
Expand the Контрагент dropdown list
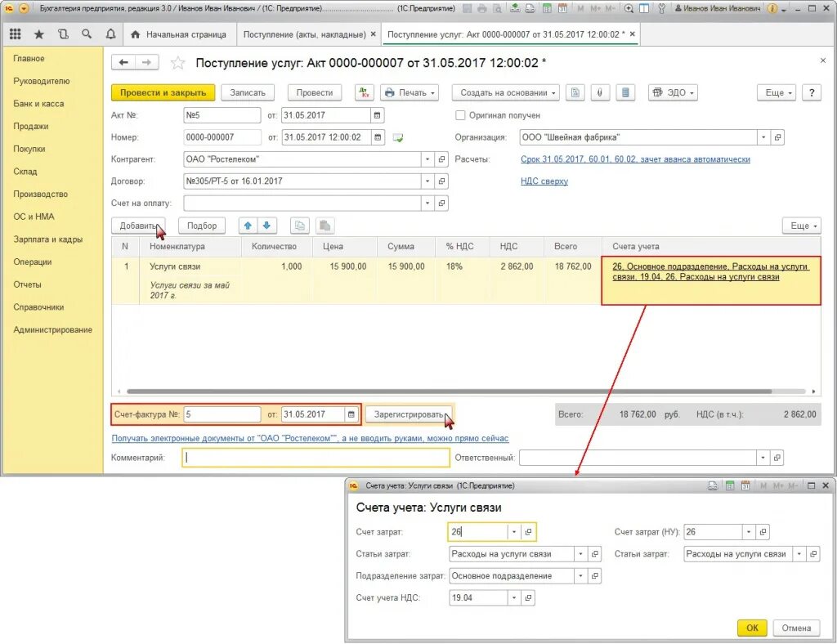pos(427,159)
